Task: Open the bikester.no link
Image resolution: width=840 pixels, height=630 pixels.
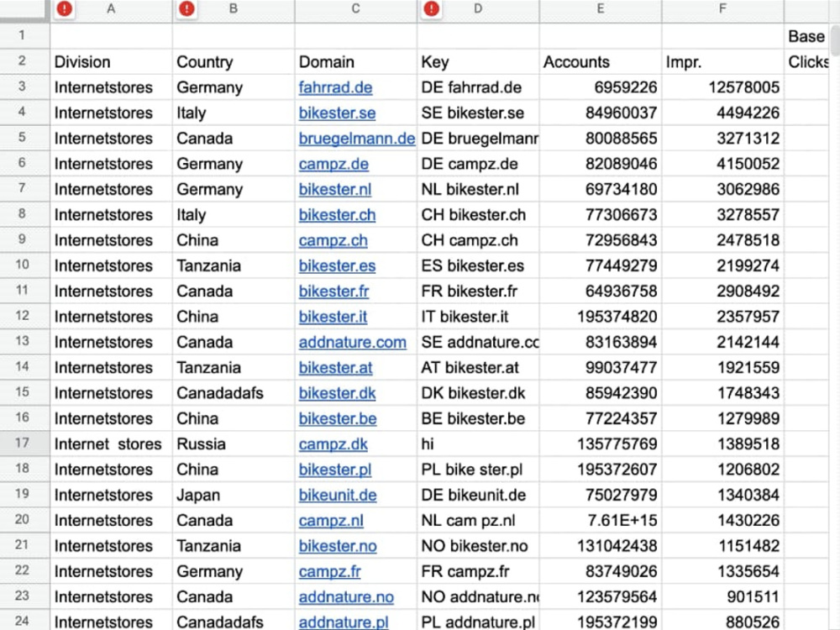Action: 338,546
